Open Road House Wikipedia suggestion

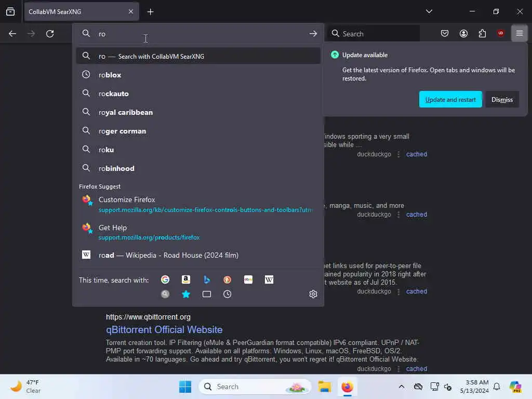[198, 255]
